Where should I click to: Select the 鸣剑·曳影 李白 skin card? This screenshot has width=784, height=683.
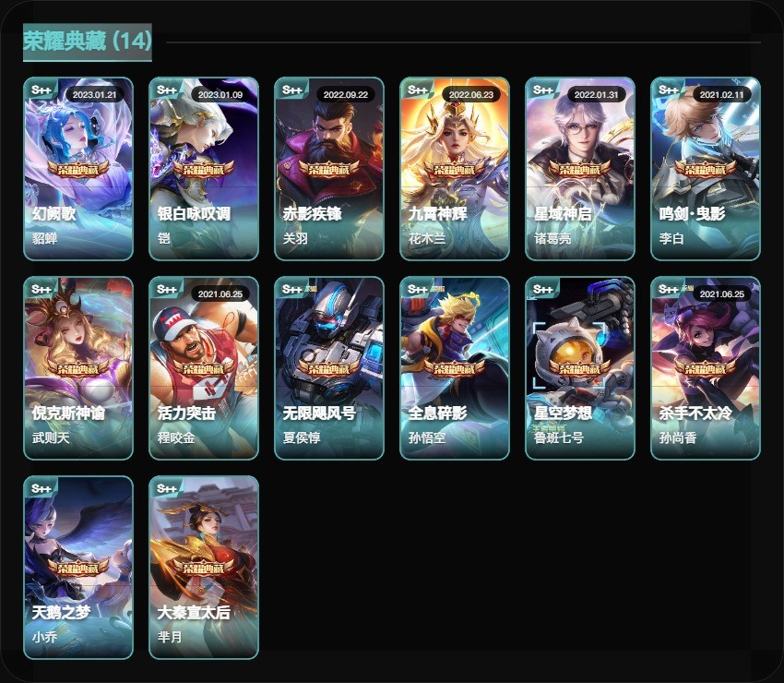click(706, 169)
